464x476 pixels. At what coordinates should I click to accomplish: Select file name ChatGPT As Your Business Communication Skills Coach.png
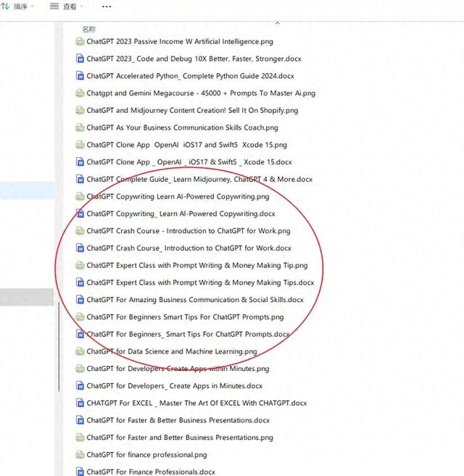point(182,128)
